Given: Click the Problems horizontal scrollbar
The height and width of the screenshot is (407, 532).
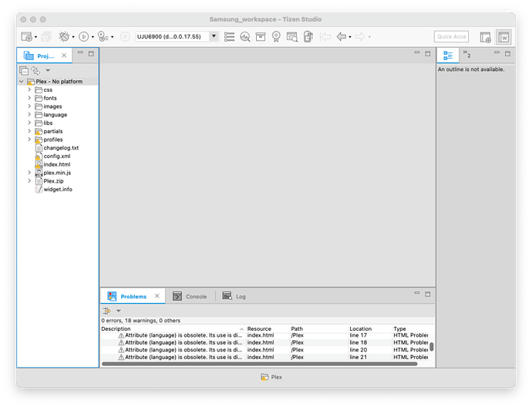Looking at the screenshot, I should tap(260, 364).
